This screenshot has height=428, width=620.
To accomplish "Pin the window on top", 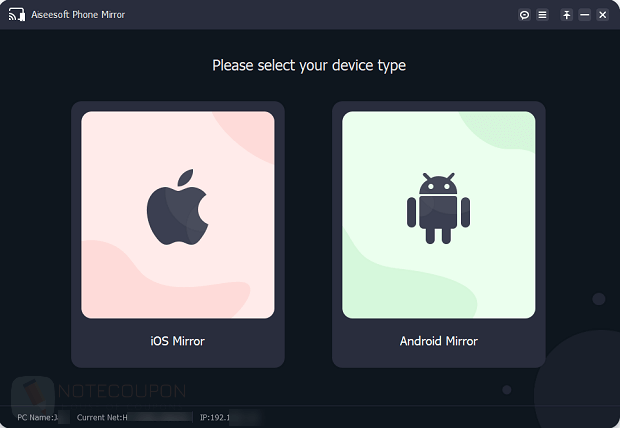I will (567, 15).
